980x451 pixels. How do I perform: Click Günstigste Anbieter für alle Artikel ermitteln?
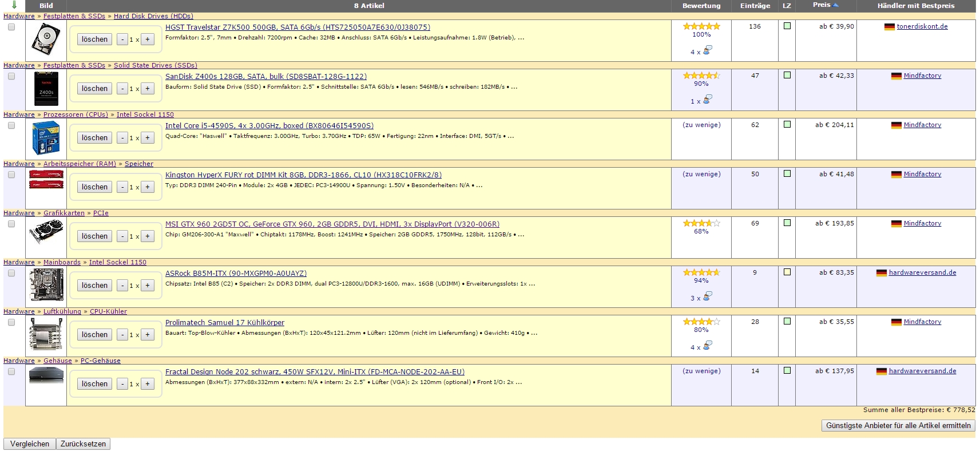pos(898,426)
